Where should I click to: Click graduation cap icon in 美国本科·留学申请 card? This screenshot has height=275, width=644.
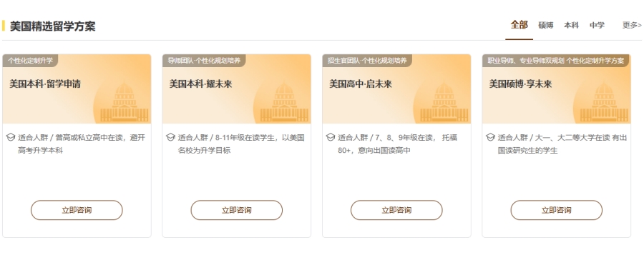pos(11,137)
